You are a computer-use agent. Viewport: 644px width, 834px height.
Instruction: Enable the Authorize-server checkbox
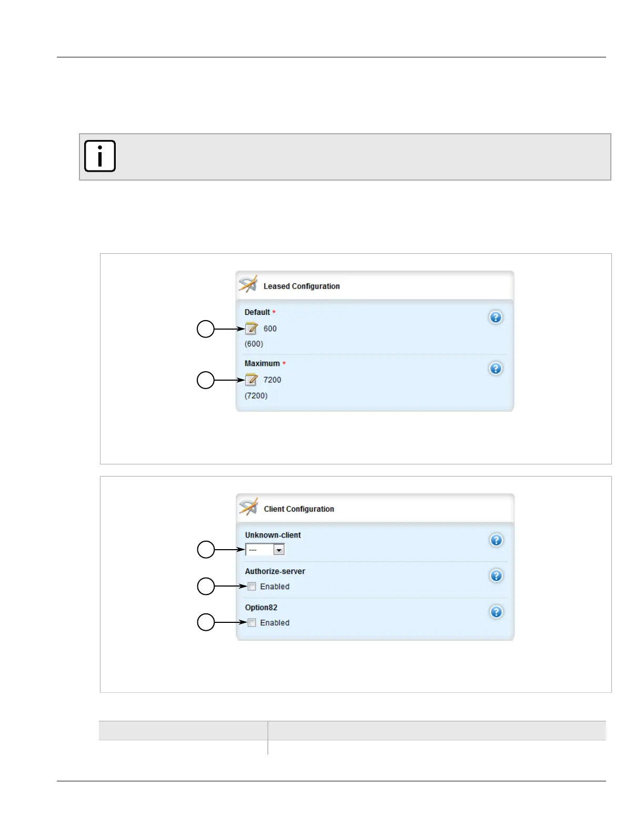coord(252,587)
